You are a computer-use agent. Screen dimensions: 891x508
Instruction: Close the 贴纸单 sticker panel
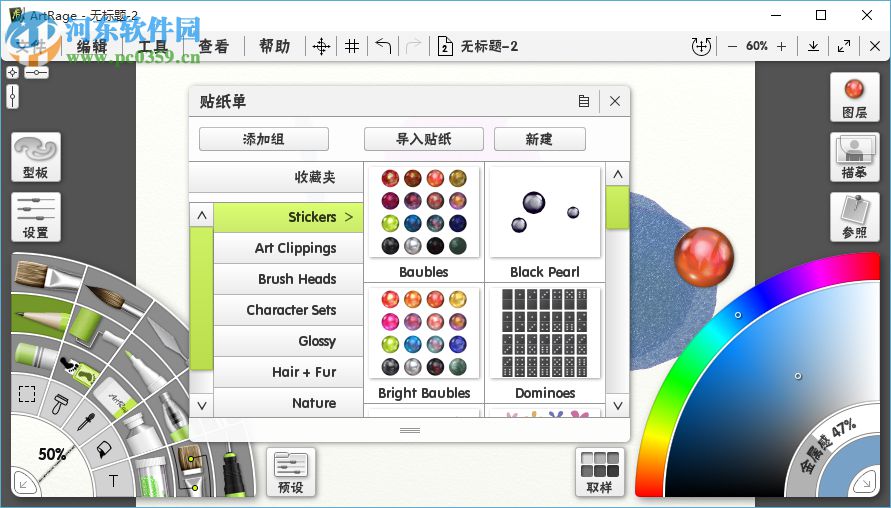[x=615, y=101]
